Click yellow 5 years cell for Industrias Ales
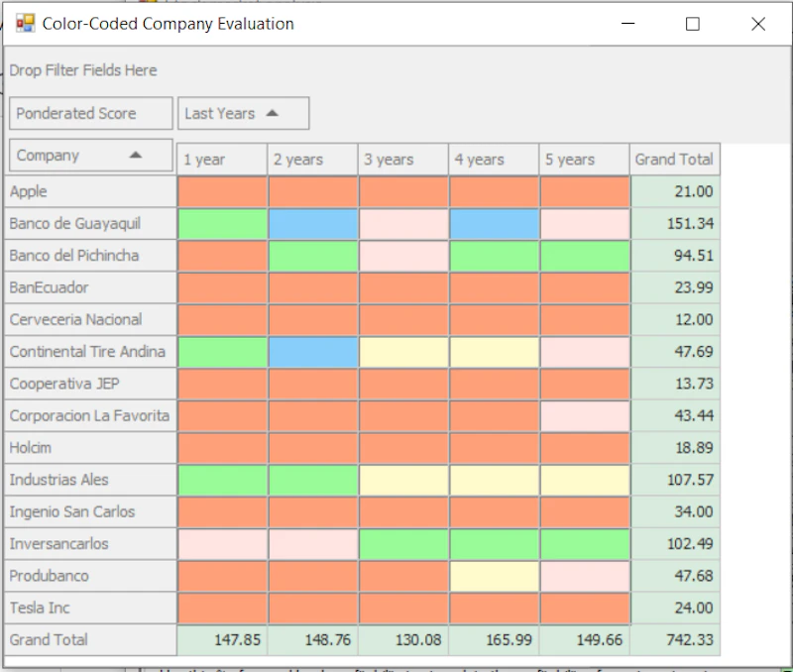 tap(585, 480)
